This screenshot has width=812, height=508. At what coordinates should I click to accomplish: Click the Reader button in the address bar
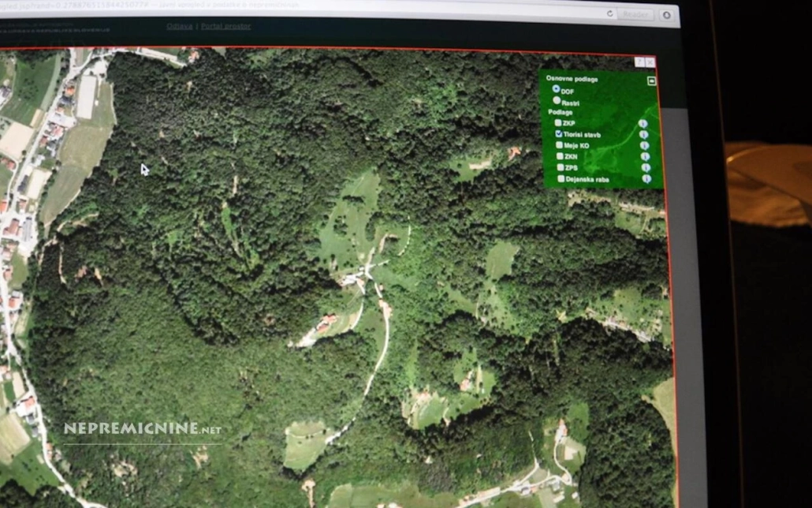tap(635, 14)
